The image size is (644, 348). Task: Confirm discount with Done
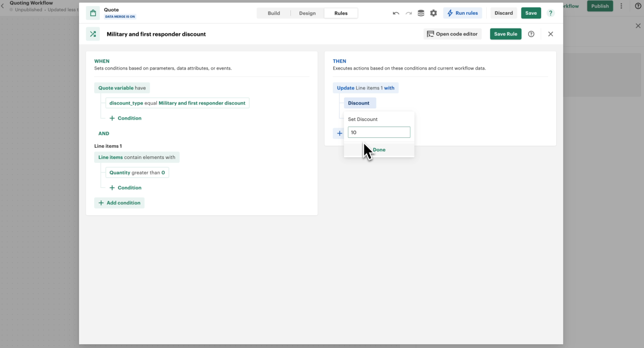(379, 150)
